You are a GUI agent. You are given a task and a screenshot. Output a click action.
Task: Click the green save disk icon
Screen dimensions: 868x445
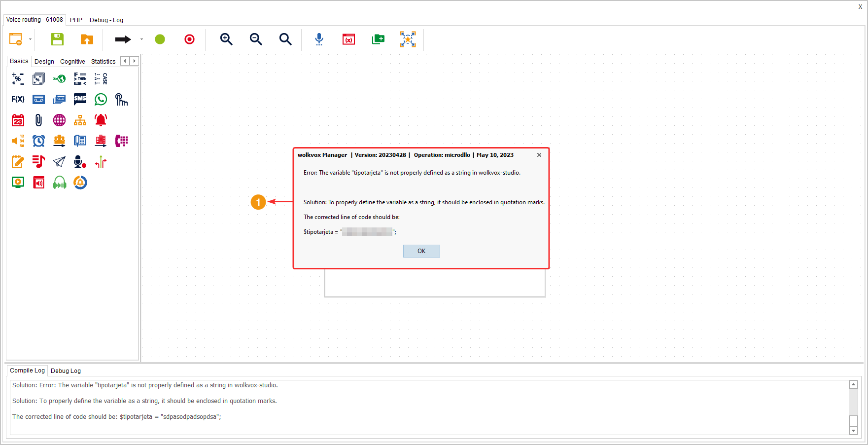pos(58,39)
